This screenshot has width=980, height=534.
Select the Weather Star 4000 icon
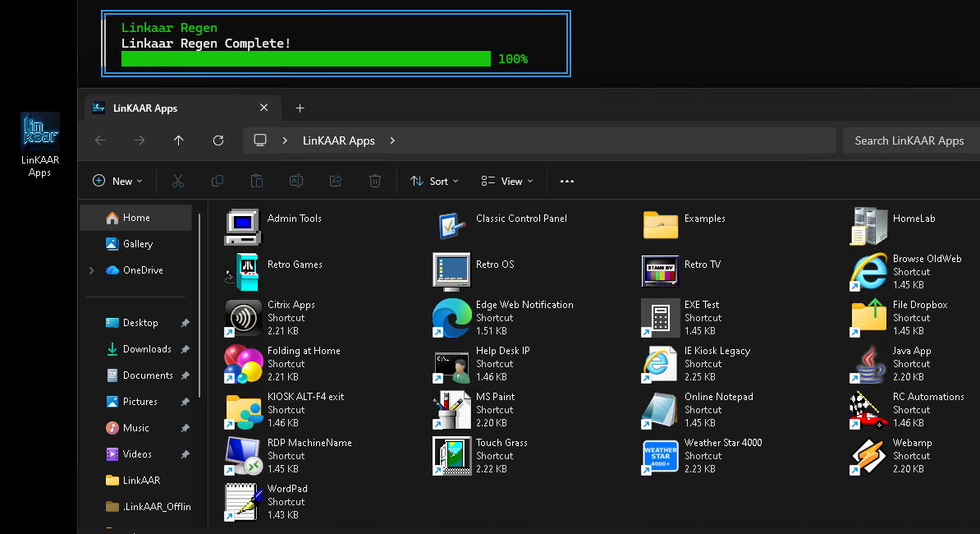(x=660, y=456)
